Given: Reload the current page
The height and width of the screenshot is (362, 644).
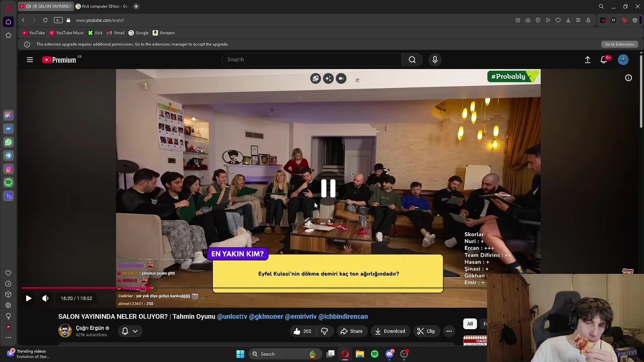Looking at the screenshot, I should [x=45, y=20].
